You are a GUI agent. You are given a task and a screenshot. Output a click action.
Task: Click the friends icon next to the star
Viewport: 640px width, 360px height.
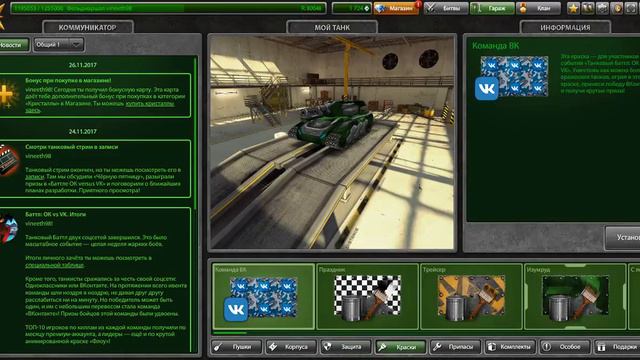(x=588, y=8)
